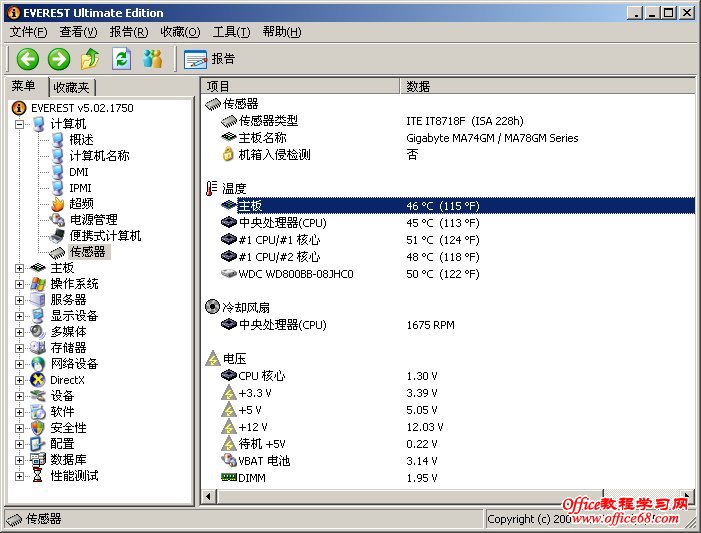This screenshot has height=533, width=701.
Task: Open the 工具(T) menu
Action: coord(232,32)
